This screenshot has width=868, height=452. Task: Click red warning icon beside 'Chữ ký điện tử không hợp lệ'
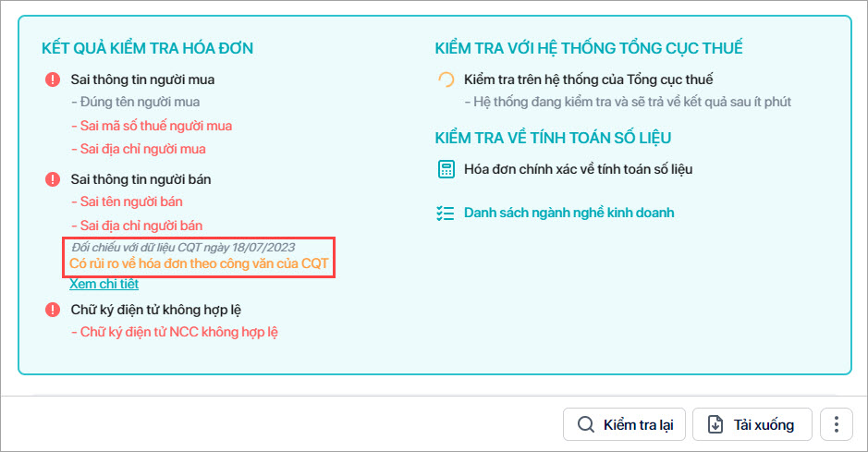point(53,310)
